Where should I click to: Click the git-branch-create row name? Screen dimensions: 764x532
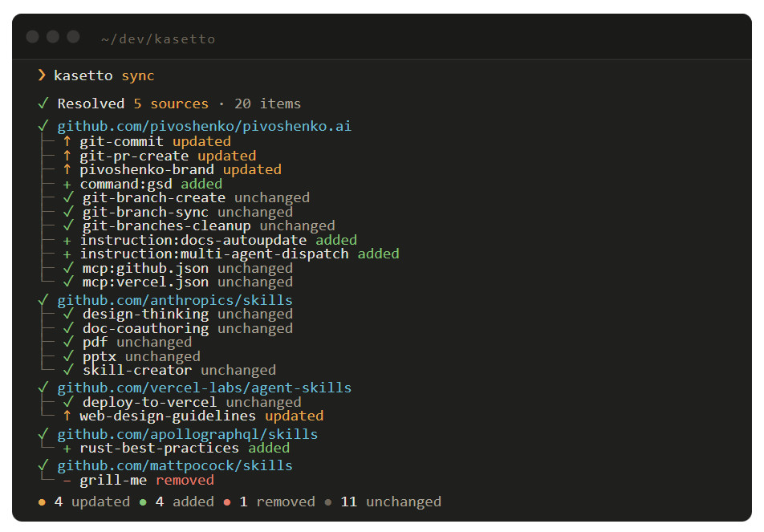(154, 197)
